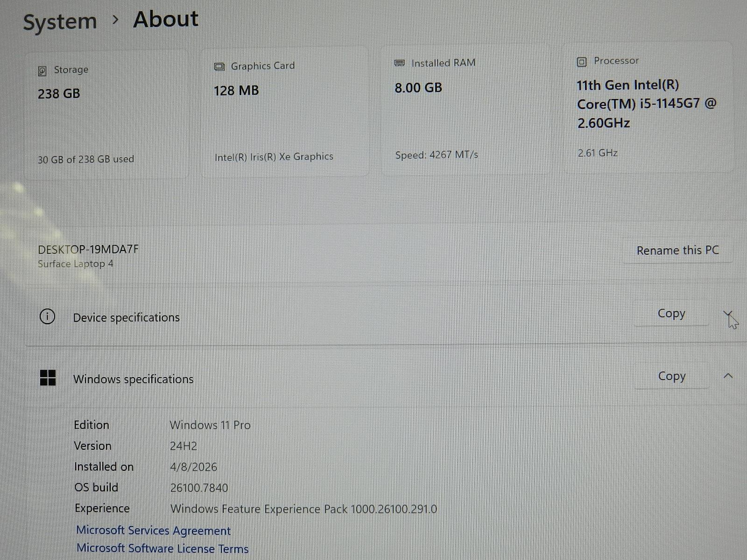Open Microsoft Software License Terms link
Viewport: 747px width, 560px height.
162,548
